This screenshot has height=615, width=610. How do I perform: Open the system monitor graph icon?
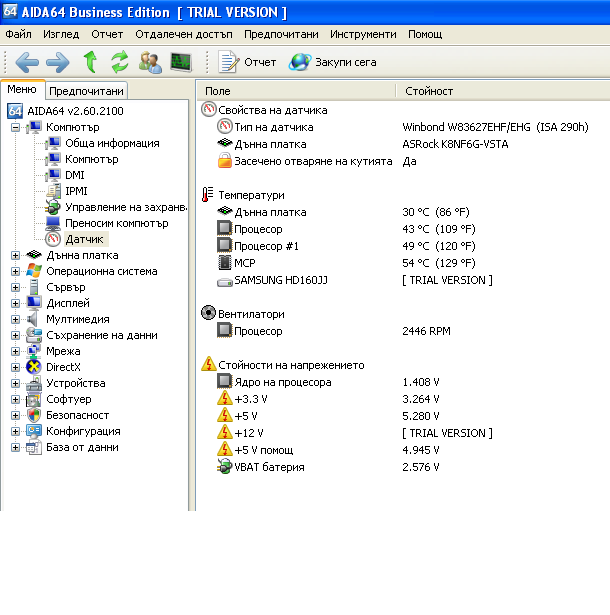pos(181,62)
